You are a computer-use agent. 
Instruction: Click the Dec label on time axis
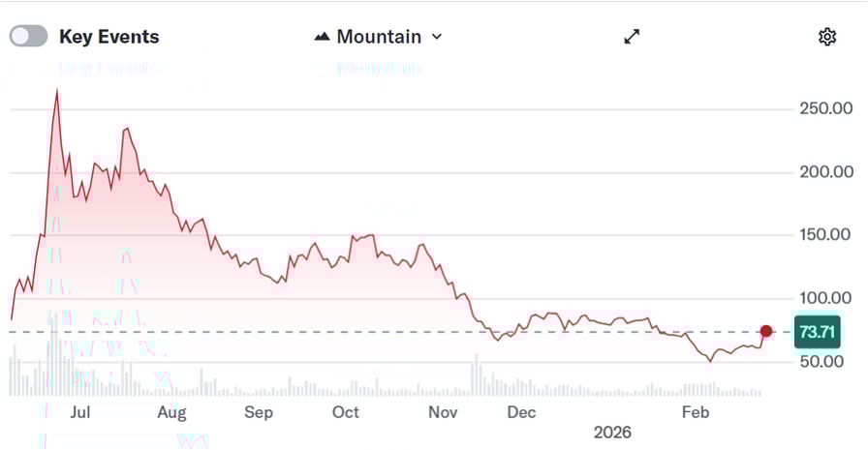[x=521, y=412]
